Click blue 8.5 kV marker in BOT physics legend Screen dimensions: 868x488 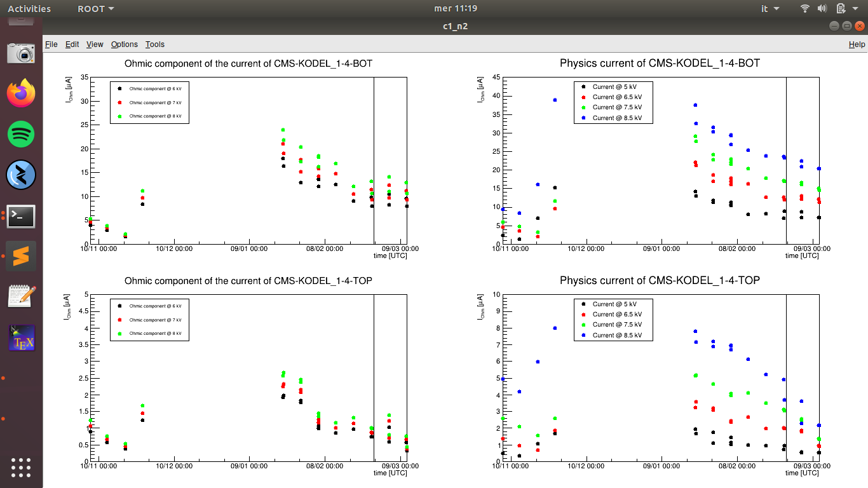pos(583,118)
